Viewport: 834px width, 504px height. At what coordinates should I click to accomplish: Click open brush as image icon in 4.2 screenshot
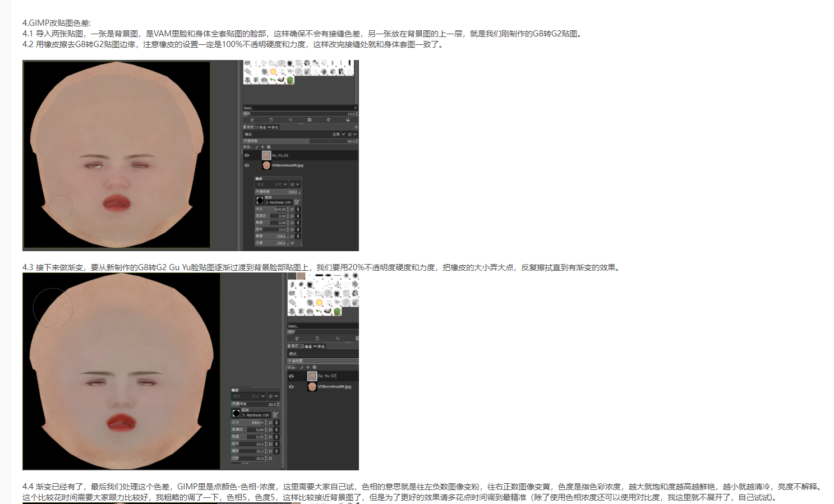click(348, 120)
